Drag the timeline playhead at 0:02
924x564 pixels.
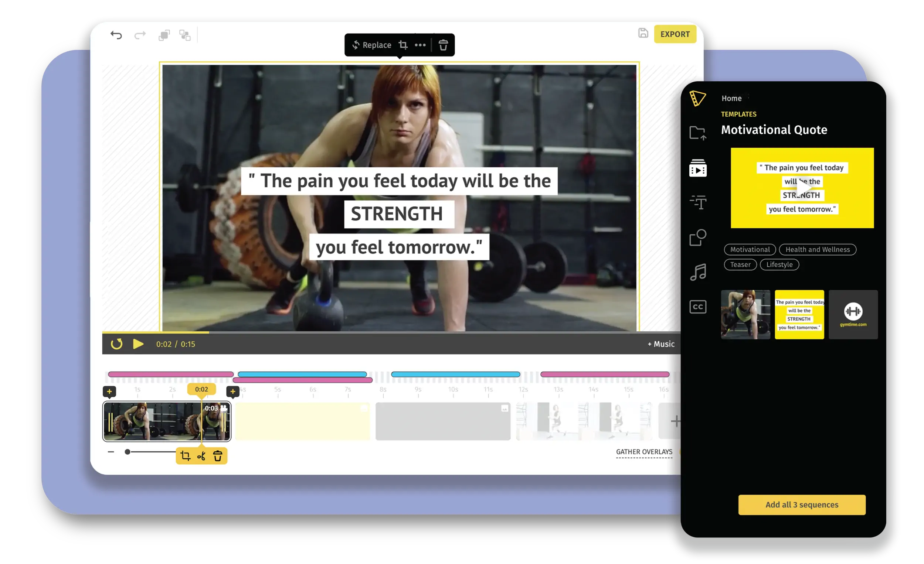point(201,389)
